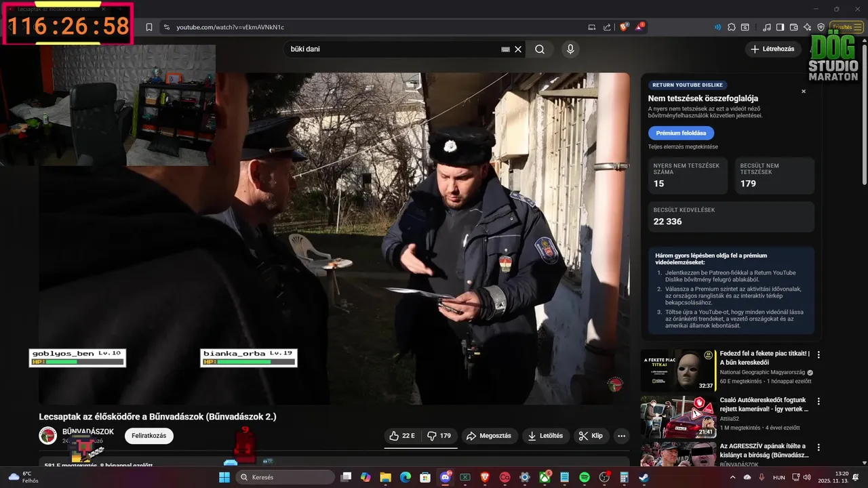The image size is (868, 488).
Task: Click the channel watermark in video corner
Action: pyautogui.click(x=614, y=384)
